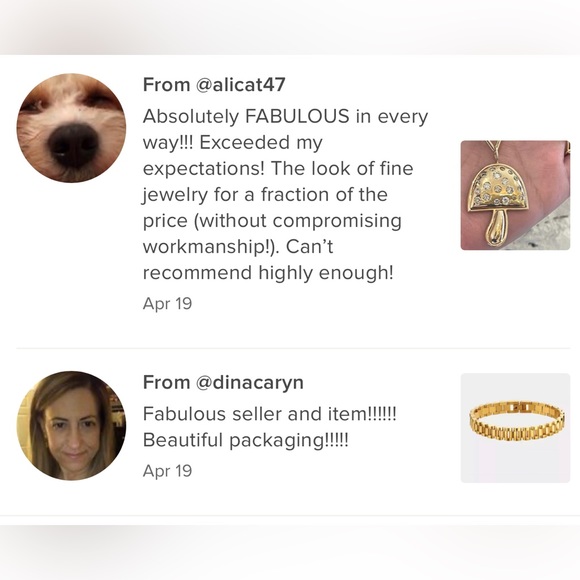Click the "recommend highly enough!" line
The image size is (580, 580).
(x=268, y=273)
